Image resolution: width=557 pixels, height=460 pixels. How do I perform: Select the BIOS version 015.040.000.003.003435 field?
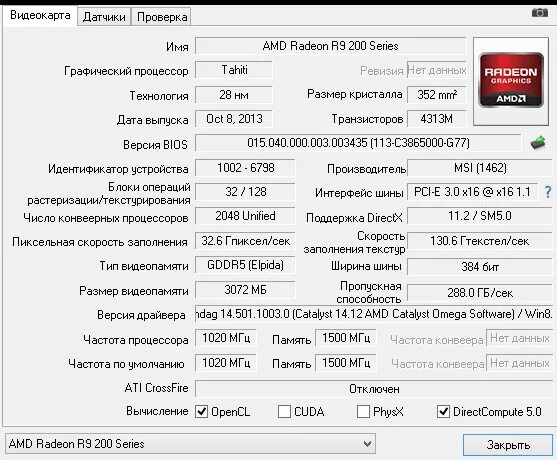coord(358,143)
